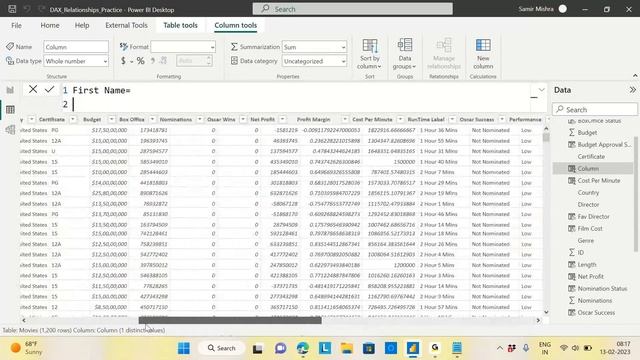Select Nomination Status field

click(x=602, y=289)
